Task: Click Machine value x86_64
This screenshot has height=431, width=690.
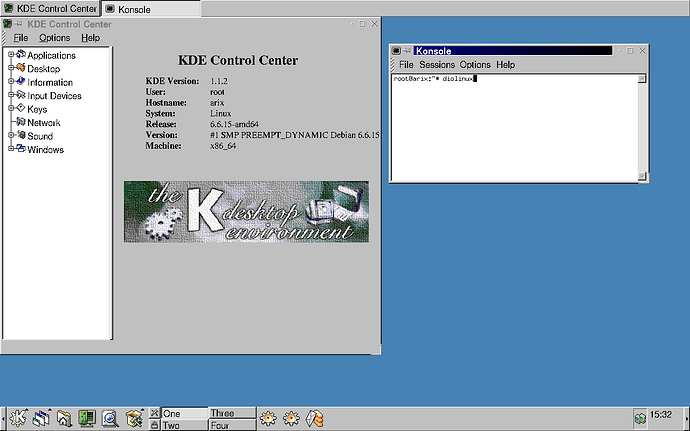Action: click(x=223, y=146)
